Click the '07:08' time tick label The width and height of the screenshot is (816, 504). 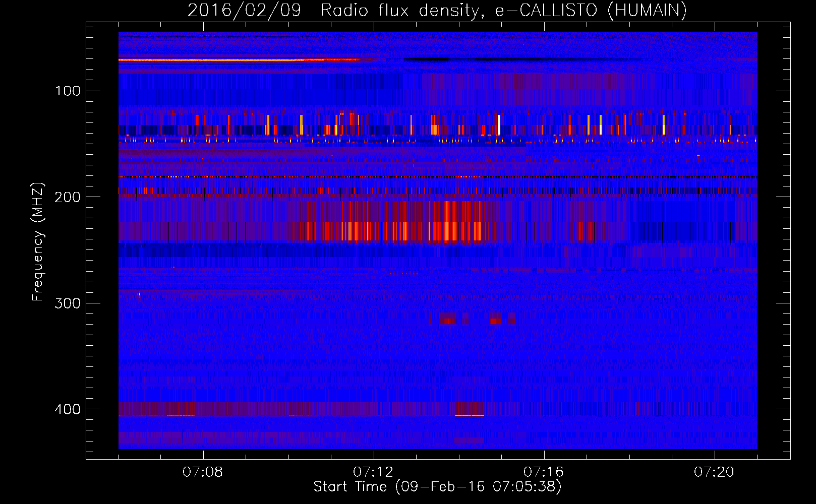coord(203,472)
